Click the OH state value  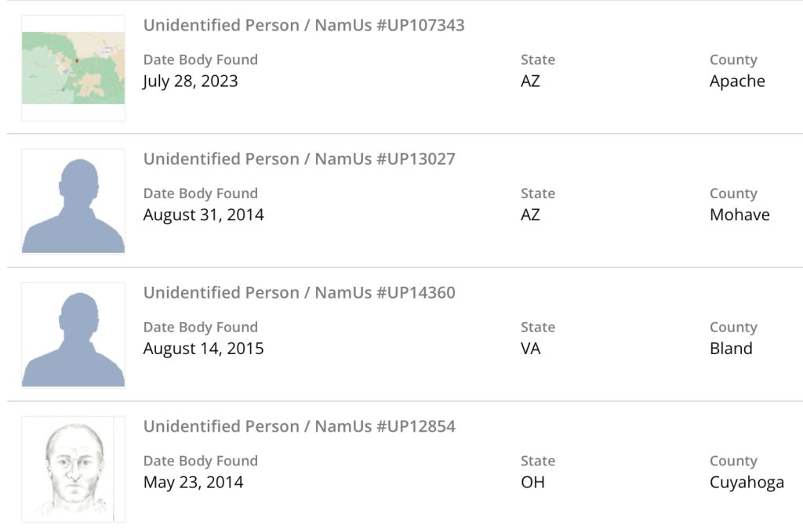[x=532, y=483]
